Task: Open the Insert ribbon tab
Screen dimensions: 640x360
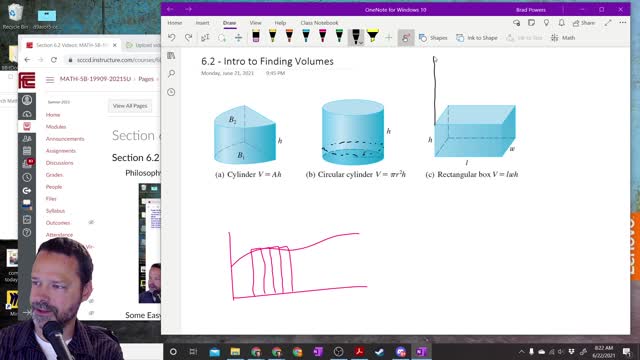Action: [202, 23]
